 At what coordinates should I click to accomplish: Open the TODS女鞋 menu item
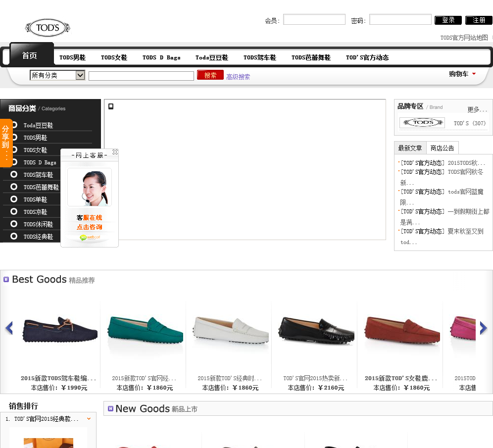(x=114, y=57)
